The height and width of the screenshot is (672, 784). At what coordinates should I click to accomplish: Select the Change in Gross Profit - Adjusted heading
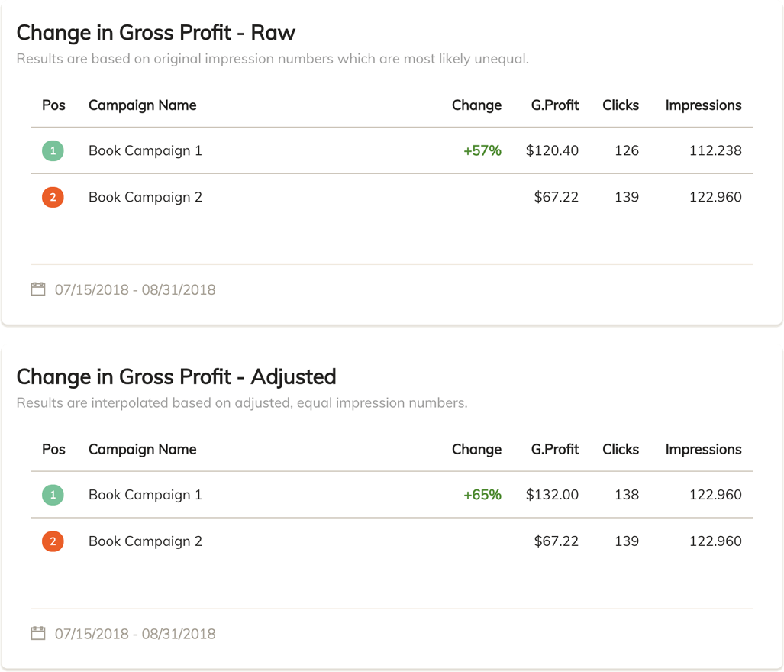point(176,376)
